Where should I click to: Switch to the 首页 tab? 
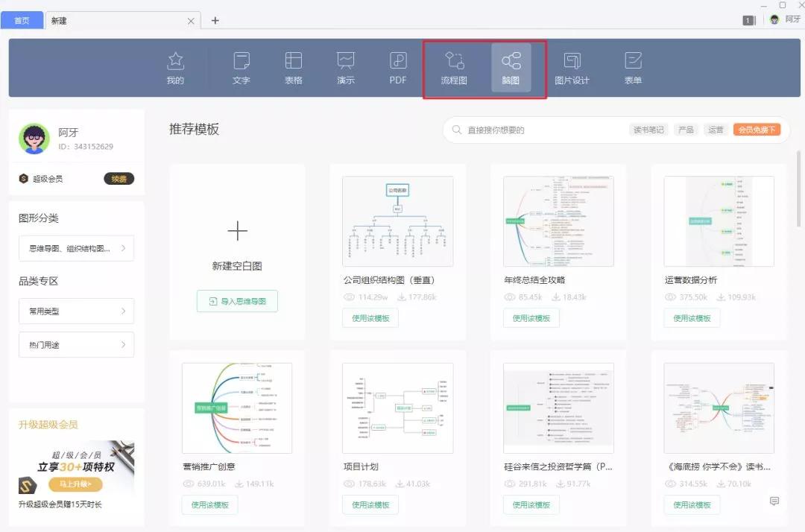pos(22,20)
